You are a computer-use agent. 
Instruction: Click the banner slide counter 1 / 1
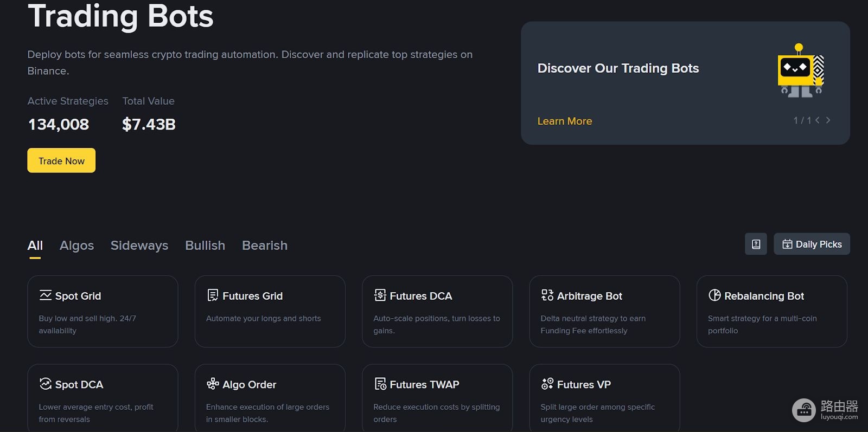click(802, 120)
